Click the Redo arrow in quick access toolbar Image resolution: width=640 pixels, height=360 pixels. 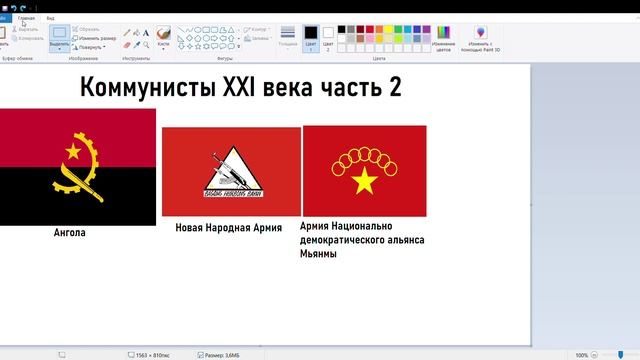[x=23, y=8]
